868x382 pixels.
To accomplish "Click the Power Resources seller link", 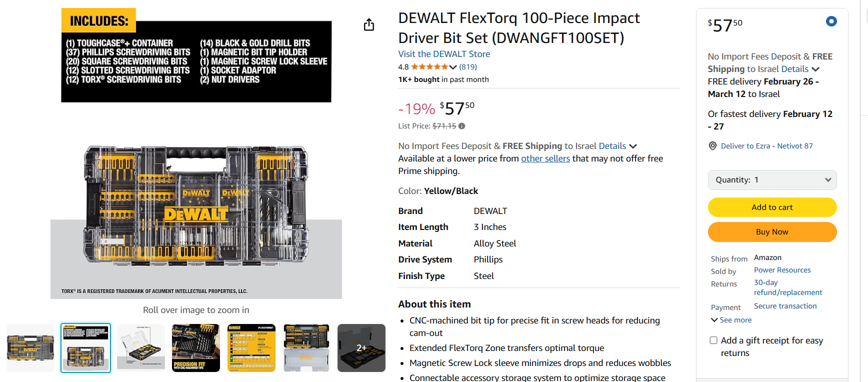I will tap(782, 270).
